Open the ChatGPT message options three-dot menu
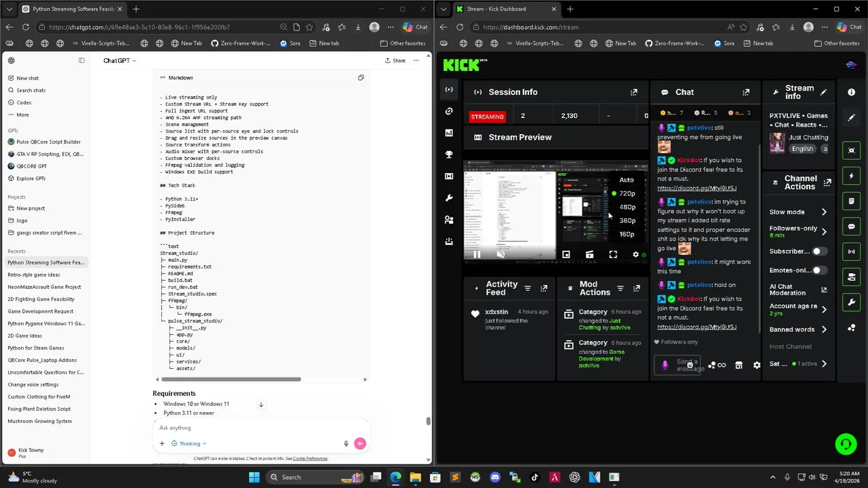The height and width of the screenshot is (488, 868). [x=416, y=60]
